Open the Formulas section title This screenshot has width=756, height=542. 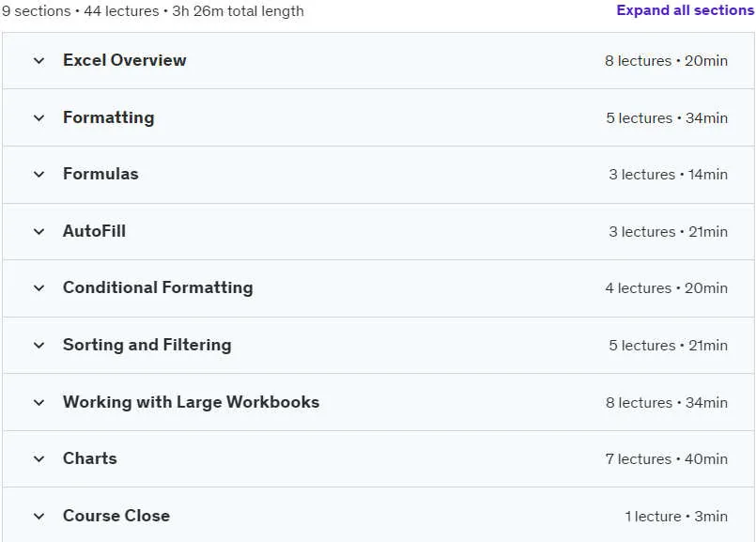pos(100,174)
